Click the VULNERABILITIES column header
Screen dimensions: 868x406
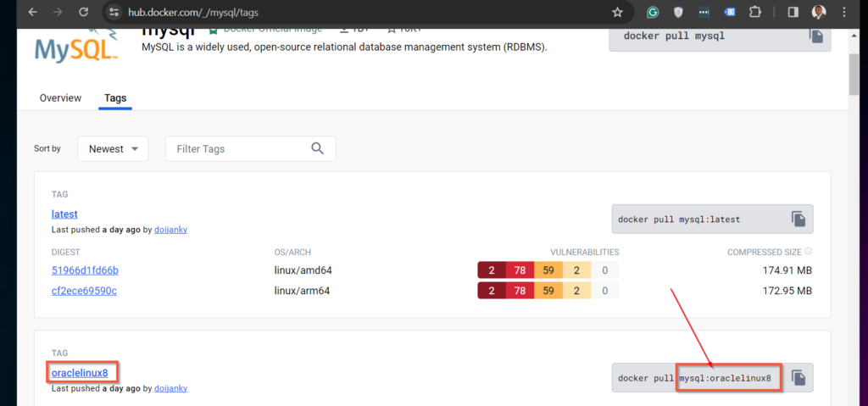point(585,252)
